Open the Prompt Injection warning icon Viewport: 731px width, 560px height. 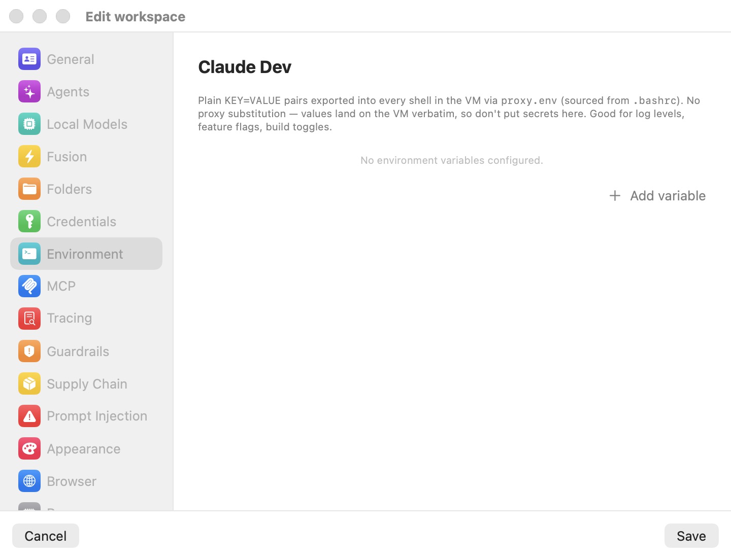(29, 416)
